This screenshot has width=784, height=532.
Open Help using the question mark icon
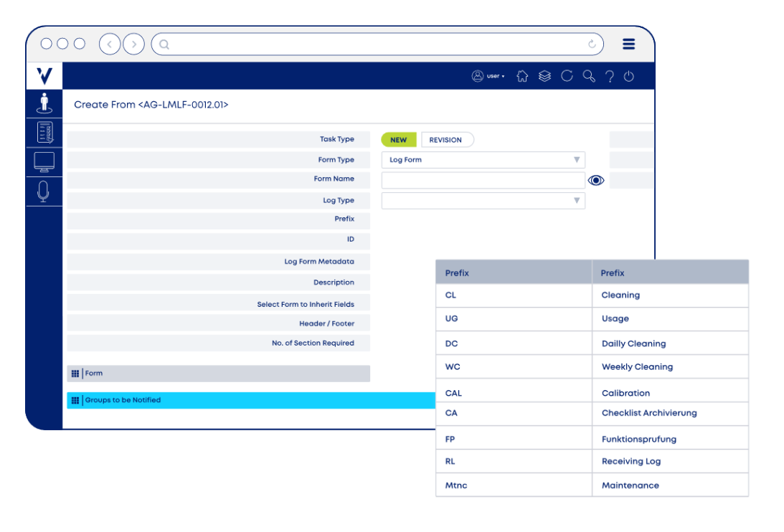click(610, 75)
